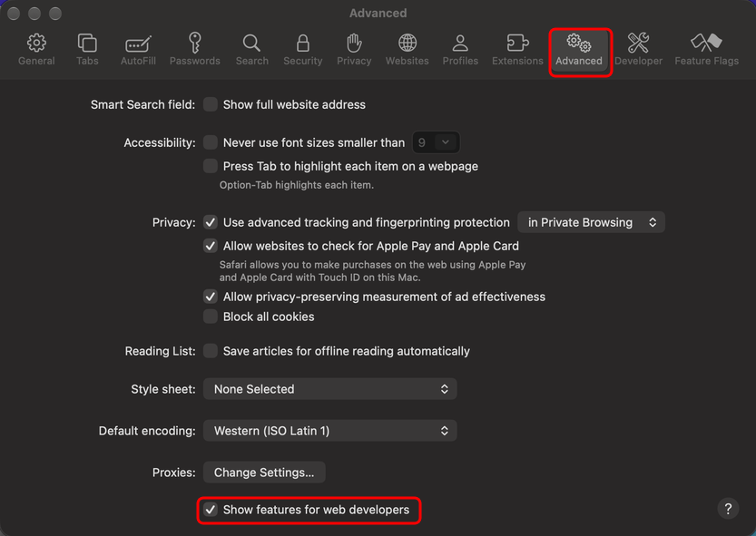Open the minimum font size dropdown

click(x=436, y=142)
